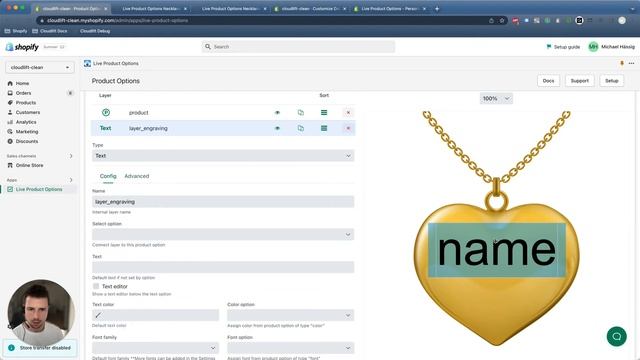Open the Type dropdown set to Text
This screenshot has height=360, width=640.
coord(223,156)
